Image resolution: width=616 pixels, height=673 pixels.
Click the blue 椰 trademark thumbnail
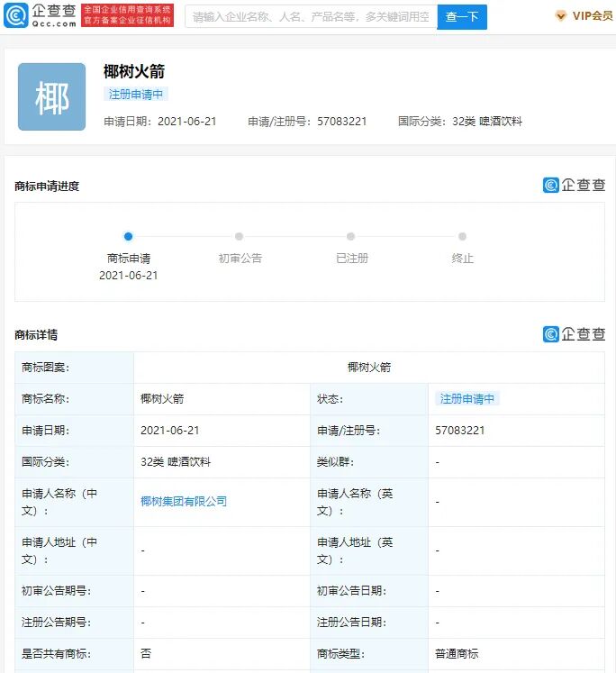(x=52, y=97)
